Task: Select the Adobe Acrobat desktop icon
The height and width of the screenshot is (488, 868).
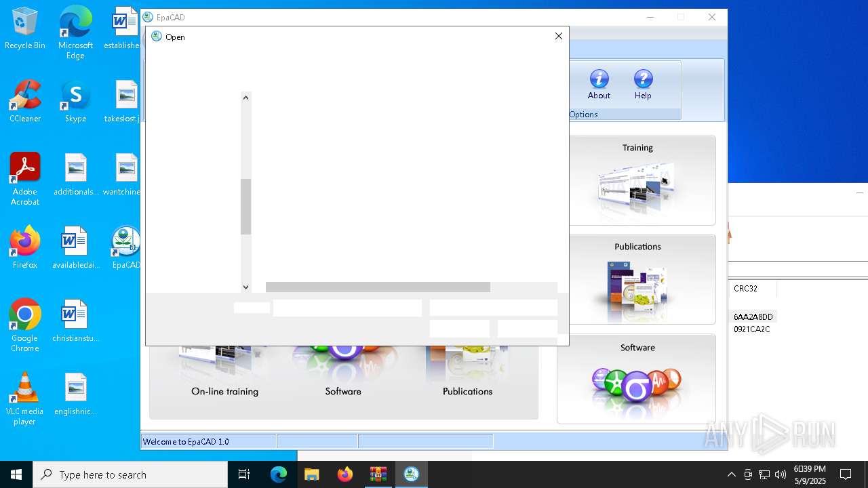Action: coord(25,179)
